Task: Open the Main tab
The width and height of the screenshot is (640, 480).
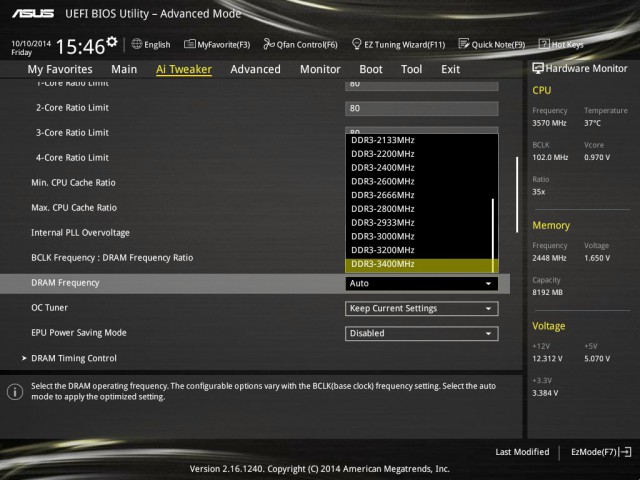Action: pyautogui.click(x=124, y=69)
